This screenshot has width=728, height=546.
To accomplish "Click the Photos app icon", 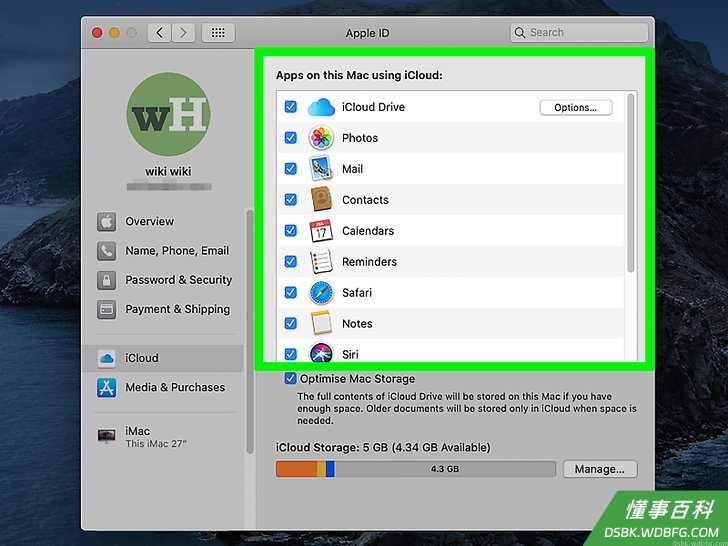I will (321, 138).
